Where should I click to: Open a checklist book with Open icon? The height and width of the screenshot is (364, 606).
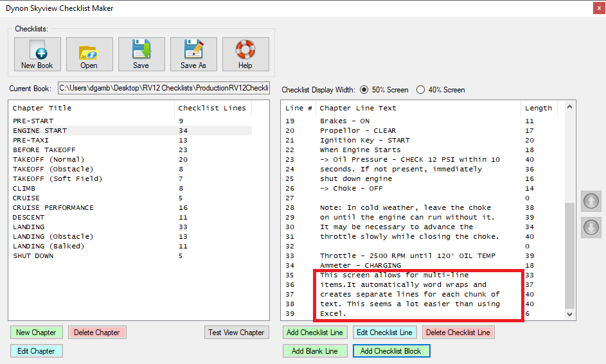[89, 54]
